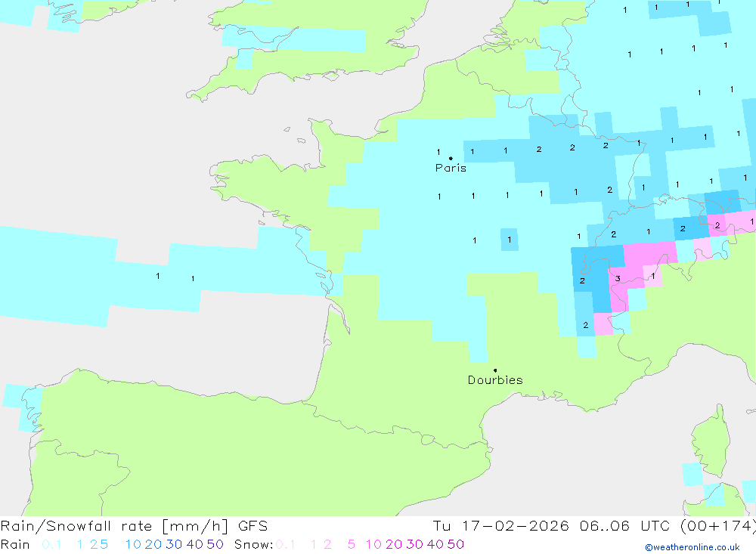Pick the Snow 0.1 legend color
This screenshot has width=756, height=554.
pyautogui.click(x=285, y=544)
